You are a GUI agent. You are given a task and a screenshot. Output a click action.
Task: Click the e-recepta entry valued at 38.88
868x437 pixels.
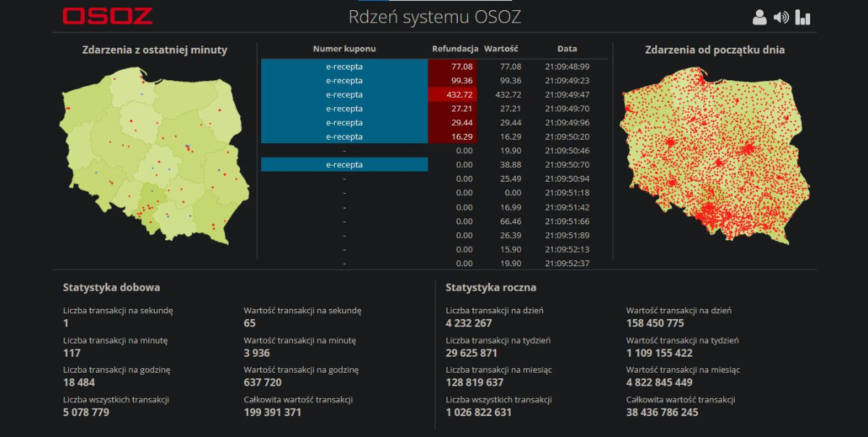tap(344, 165)
